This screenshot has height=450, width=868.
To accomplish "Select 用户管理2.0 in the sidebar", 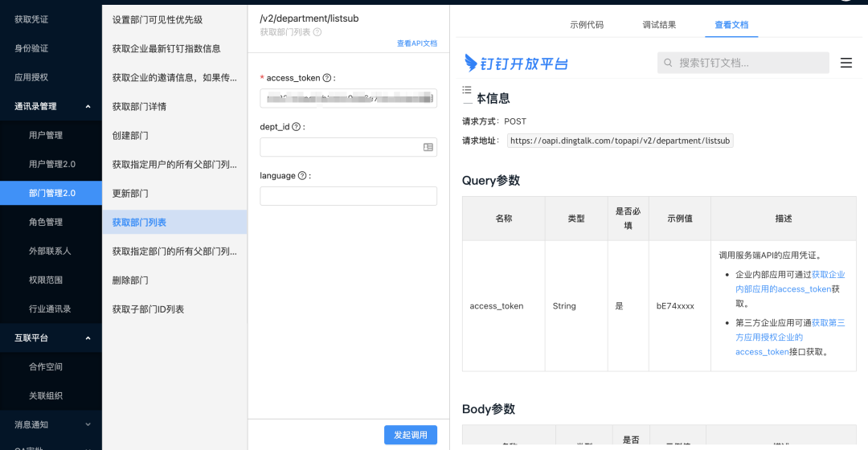I will pos(51,164).
